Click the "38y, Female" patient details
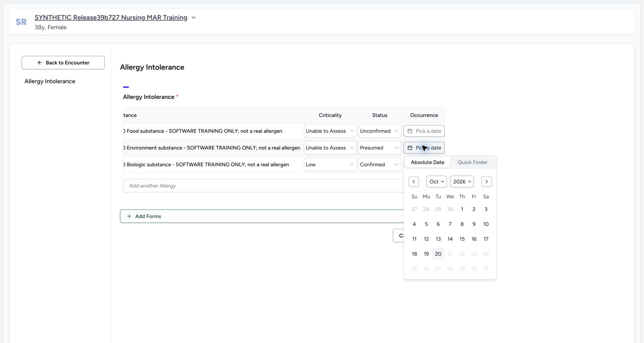Image resolution: width=644 pixels, height=343 pixels. 51,27
